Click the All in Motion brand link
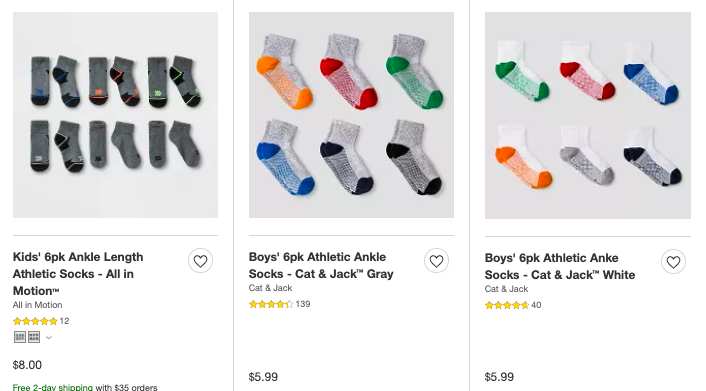This screenshot has width=706, height=391. pos(37,305)
